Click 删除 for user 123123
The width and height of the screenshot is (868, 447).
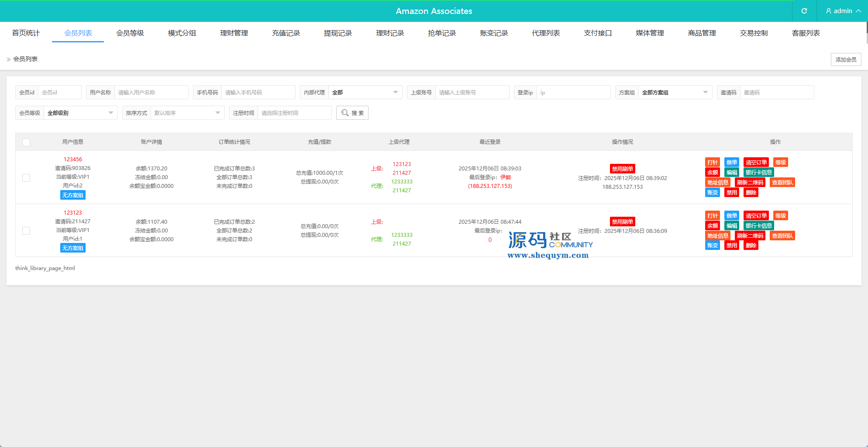[751, 246]
